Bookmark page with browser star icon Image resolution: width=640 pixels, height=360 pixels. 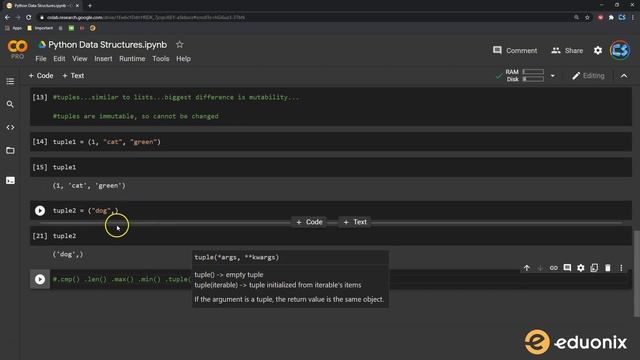tap(587, 18)
